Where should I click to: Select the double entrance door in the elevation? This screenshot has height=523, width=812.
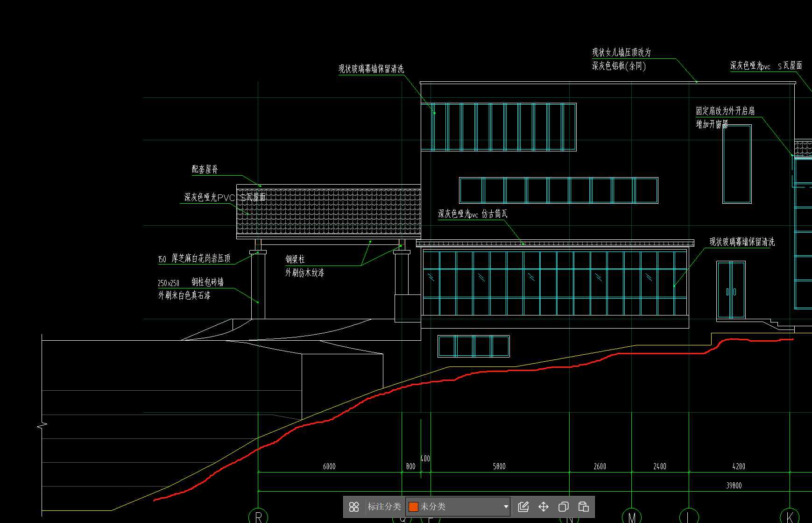point(731,290)
